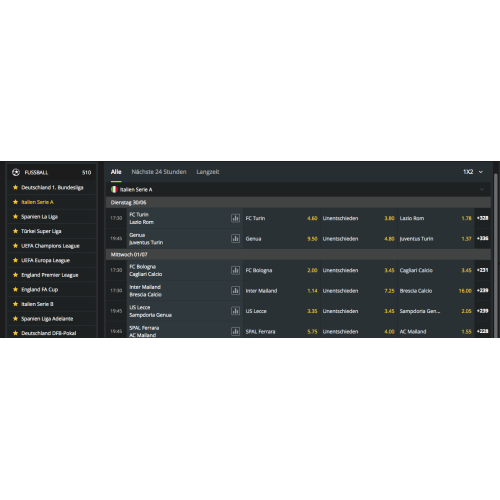This screenshot has width=500, height=500.
Task: Click the Fussball soccer ball icon
Action: (16, 172)
